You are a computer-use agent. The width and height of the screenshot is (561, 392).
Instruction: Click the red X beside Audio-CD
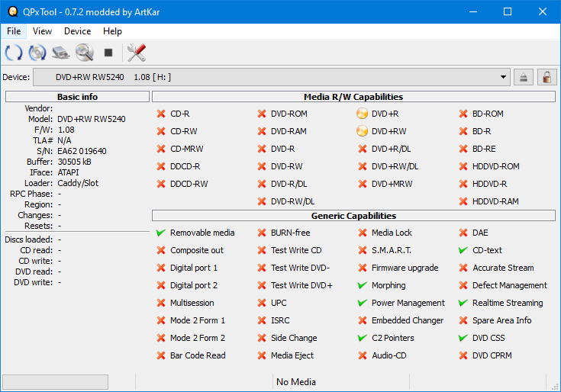click(363, 355)
